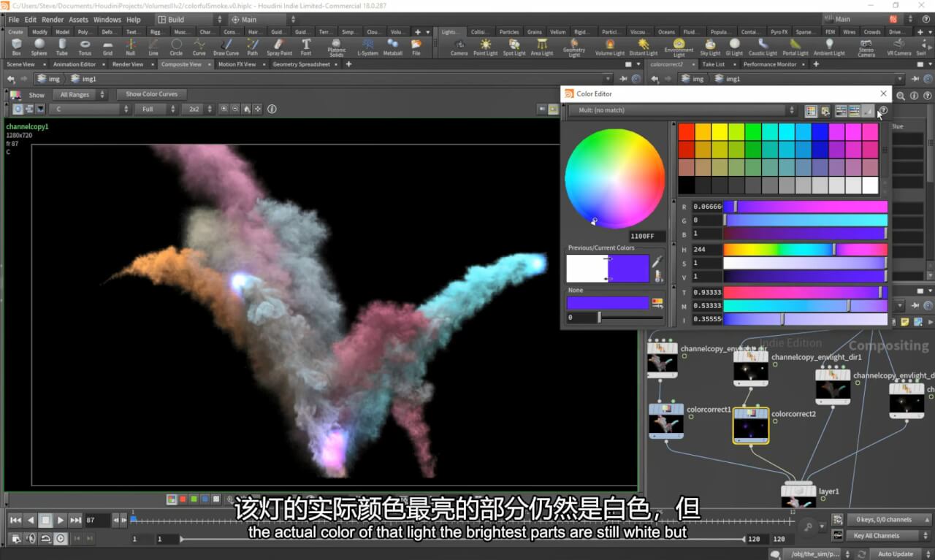Toggle green channel display button

194,499
